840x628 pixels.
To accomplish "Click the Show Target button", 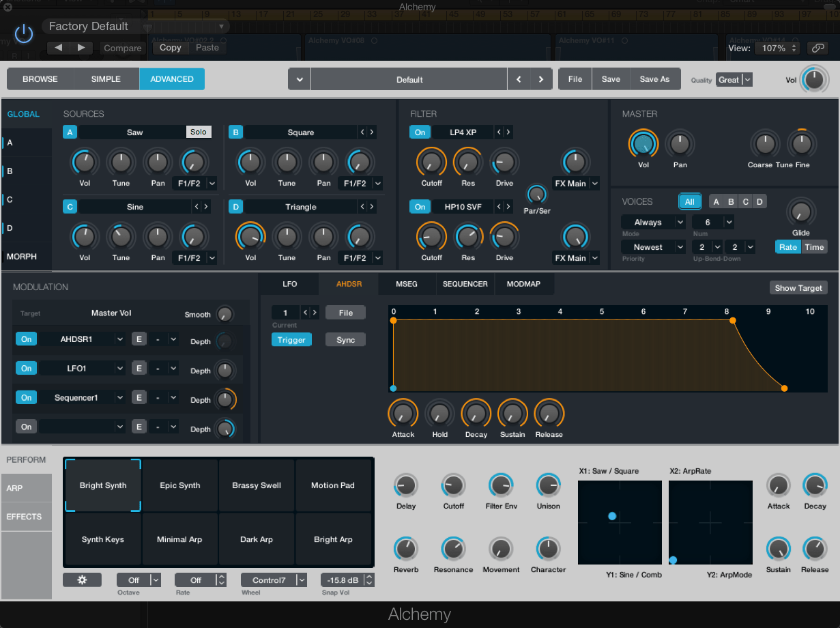I will click(798, 287).
